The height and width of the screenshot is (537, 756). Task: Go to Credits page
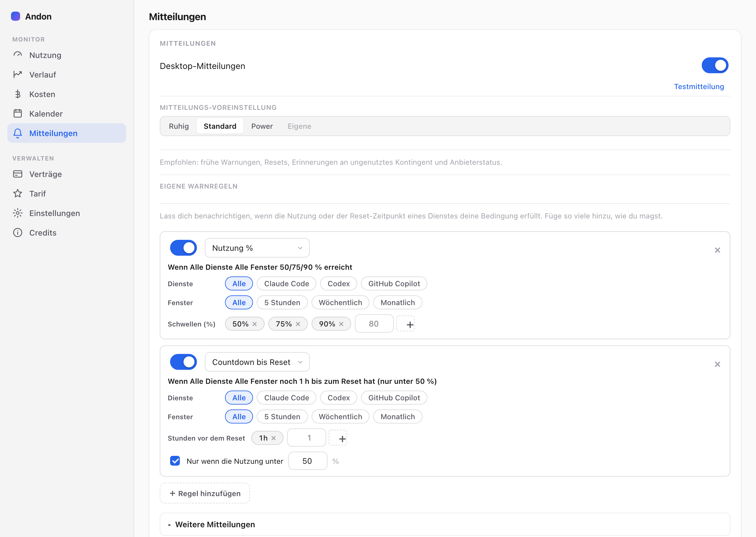click(67, 232)
